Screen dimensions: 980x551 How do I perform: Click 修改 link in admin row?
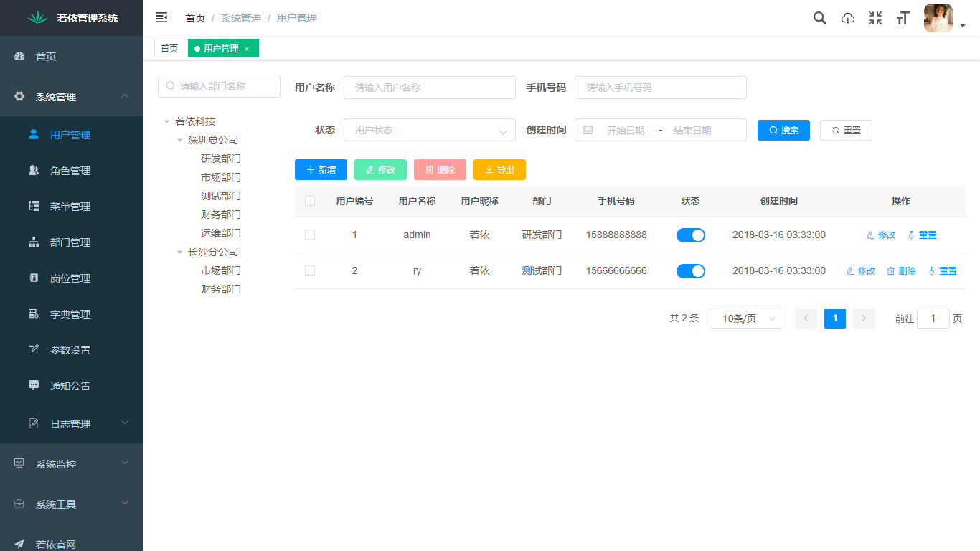point(881,235)
